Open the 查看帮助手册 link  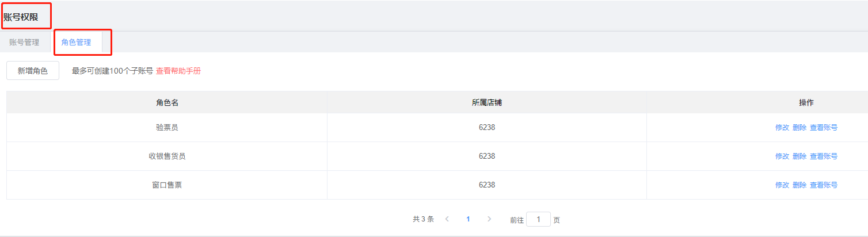click(178, 71)
